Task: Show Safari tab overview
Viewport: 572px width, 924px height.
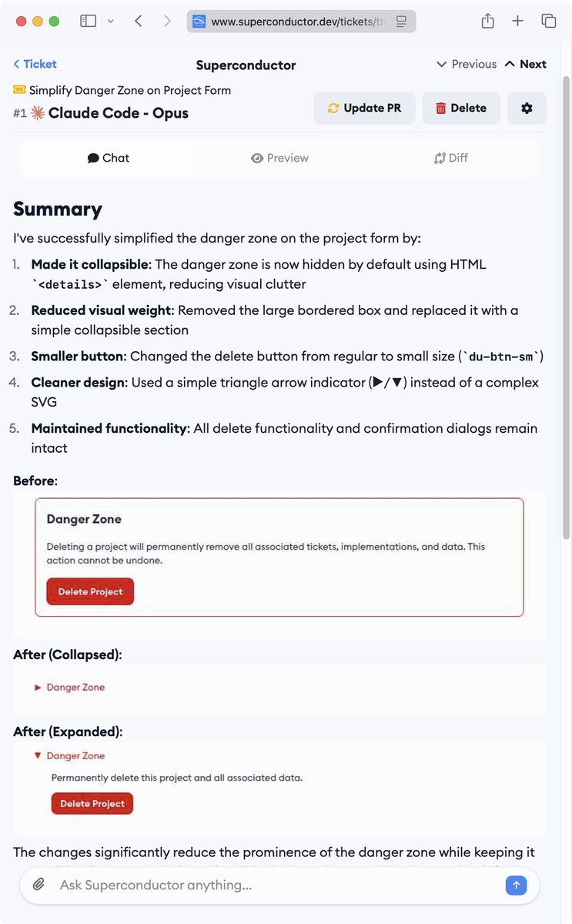Action: point(549,22)
